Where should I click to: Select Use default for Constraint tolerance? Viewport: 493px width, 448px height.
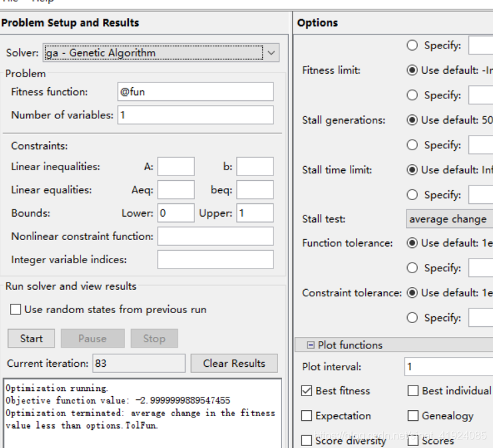412,293
